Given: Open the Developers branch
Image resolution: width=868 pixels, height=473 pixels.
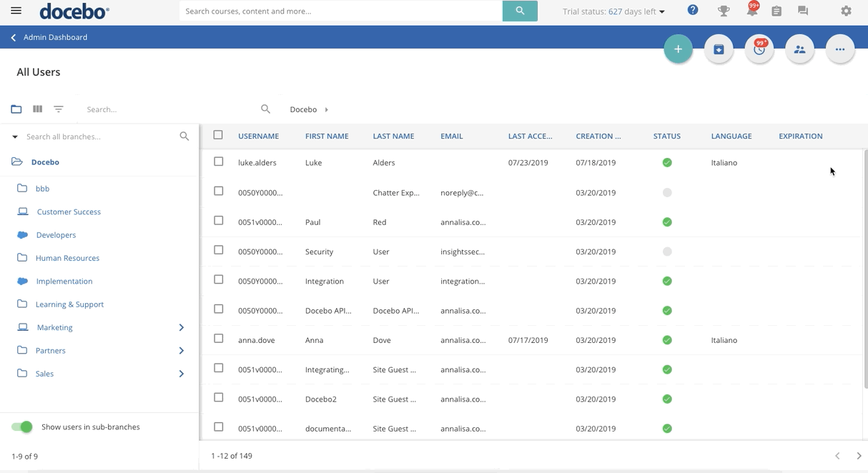Looking at the screenshot, I should 56,235.
